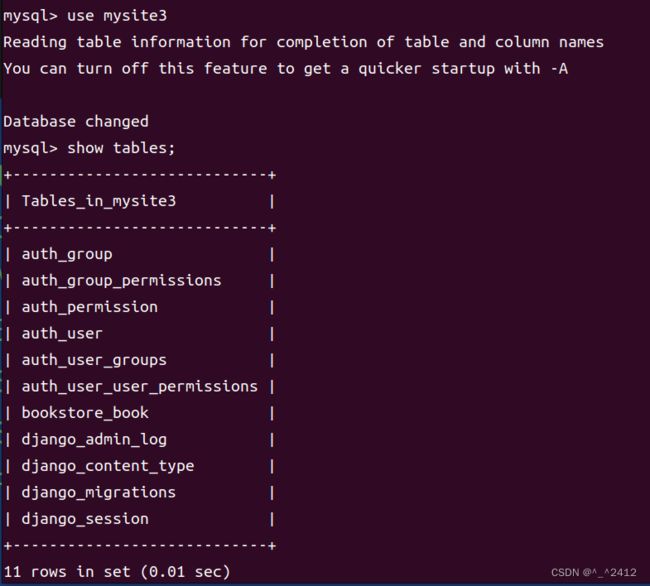The width and height of the screenshot is (650, 586).
Task: Click the auth_user_user_permissions table name
Action: tap(140, 387)
